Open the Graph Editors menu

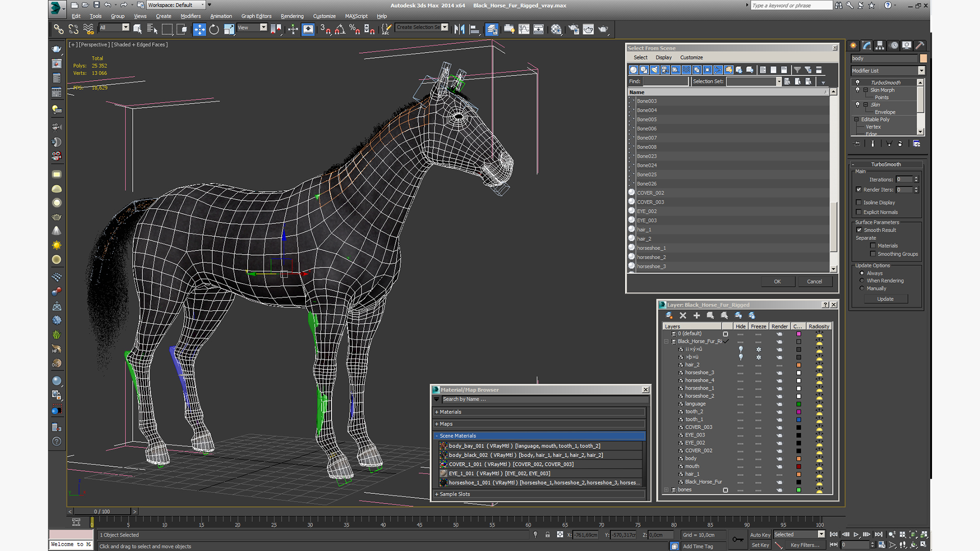pos(256,16)
